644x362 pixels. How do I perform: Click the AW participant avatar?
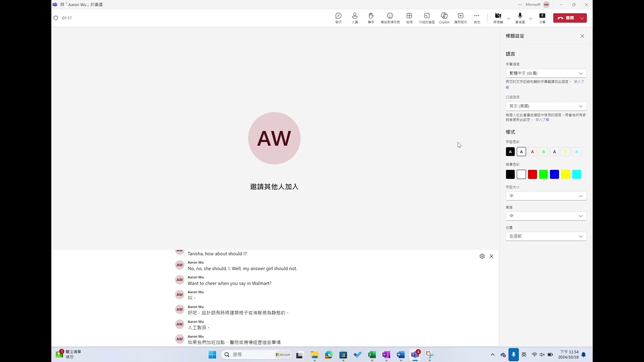pyautogui.click(x=274, y=138)
